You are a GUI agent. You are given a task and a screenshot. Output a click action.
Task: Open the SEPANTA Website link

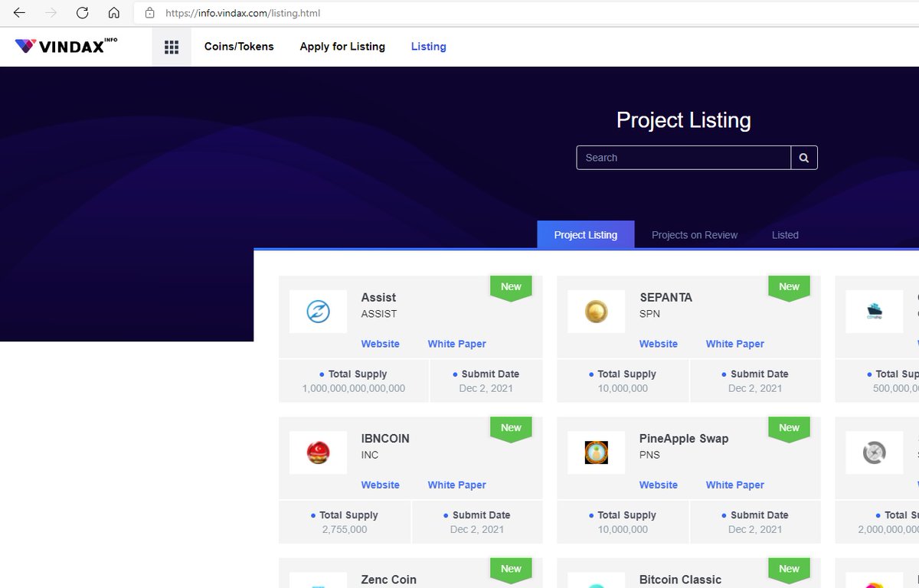pos(659,344)
